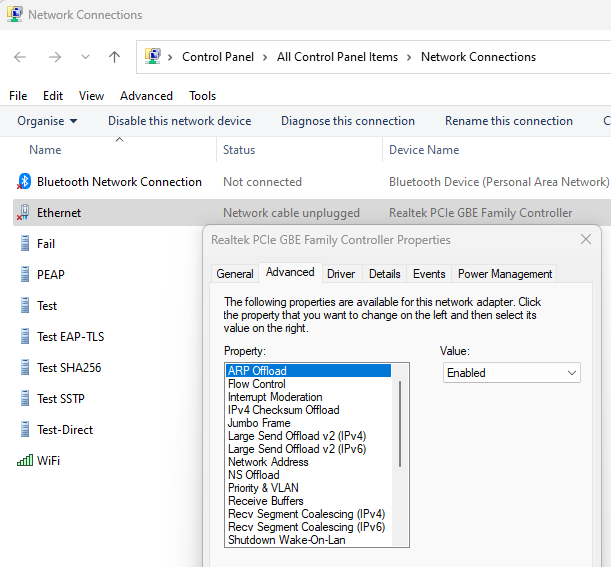611x567 pixels.
Task: Click the Bluetooth Network Connection icon
Action: 24,182
